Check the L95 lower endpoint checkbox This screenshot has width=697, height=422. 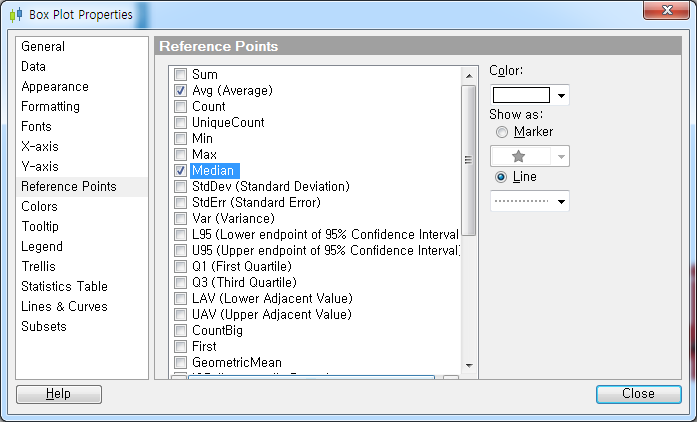point(180,234)
